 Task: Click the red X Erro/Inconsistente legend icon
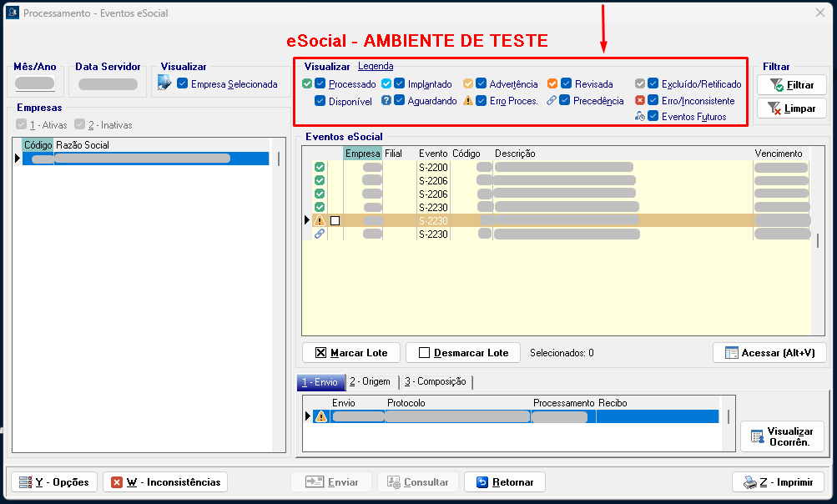(640, 101)
